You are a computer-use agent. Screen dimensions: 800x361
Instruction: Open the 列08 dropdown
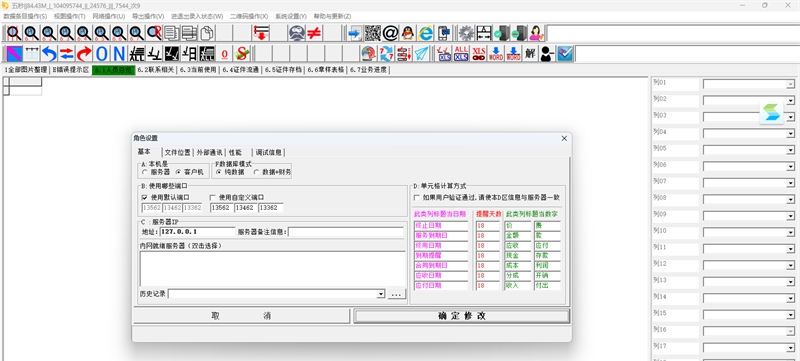click(x=791, y=200)
